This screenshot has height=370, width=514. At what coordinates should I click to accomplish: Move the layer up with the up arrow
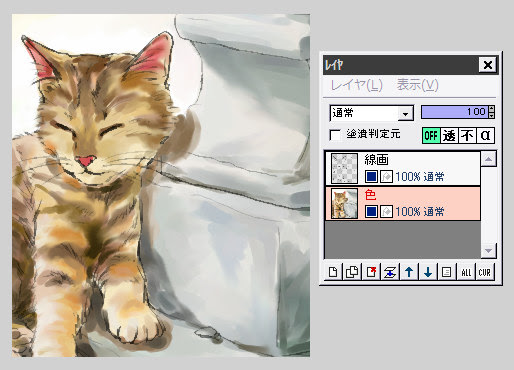click(409, 272)
